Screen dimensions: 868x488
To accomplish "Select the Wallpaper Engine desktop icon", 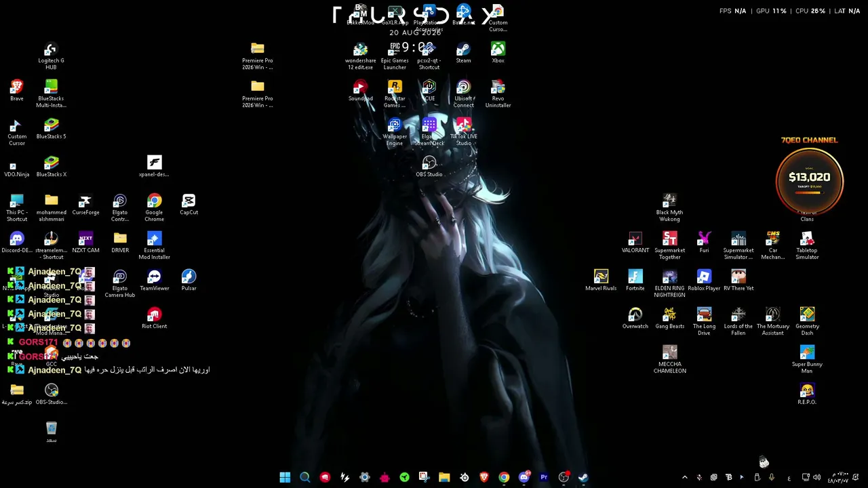I will pos(395,132).
